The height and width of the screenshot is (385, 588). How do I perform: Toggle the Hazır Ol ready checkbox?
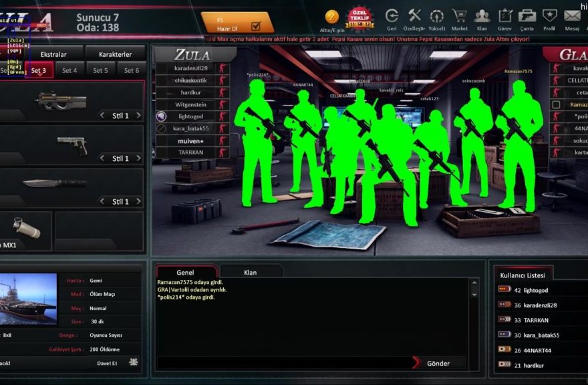[x=256, y=26]
